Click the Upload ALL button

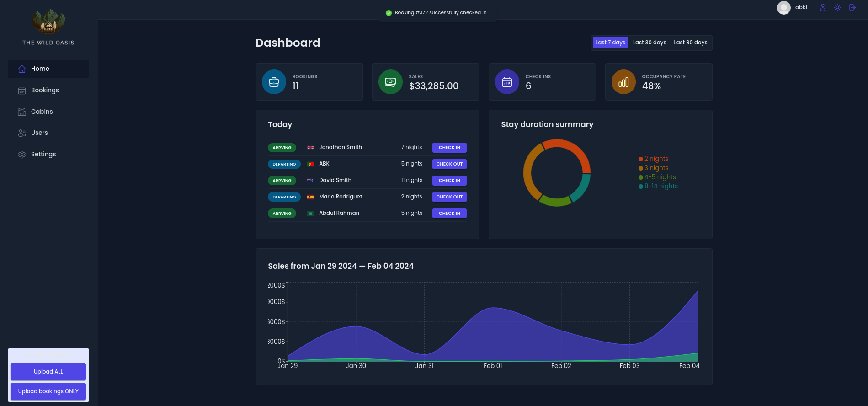coord(48,372)
